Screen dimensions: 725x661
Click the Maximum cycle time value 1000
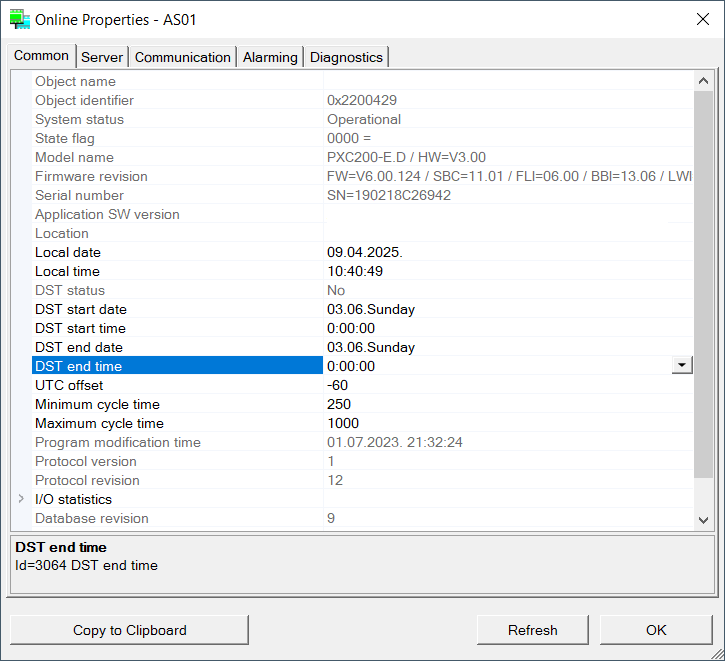tap(343, 423)
